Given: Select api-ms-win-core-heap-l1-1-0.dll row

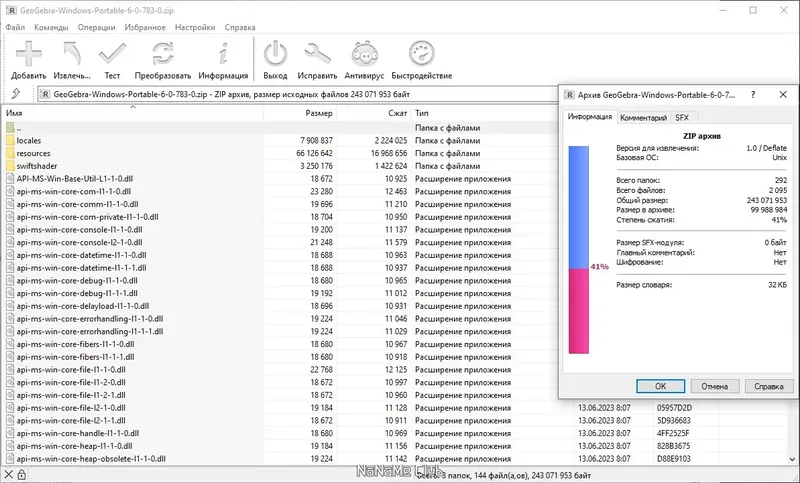Looking at the screenshot, I should click(395, 446).
